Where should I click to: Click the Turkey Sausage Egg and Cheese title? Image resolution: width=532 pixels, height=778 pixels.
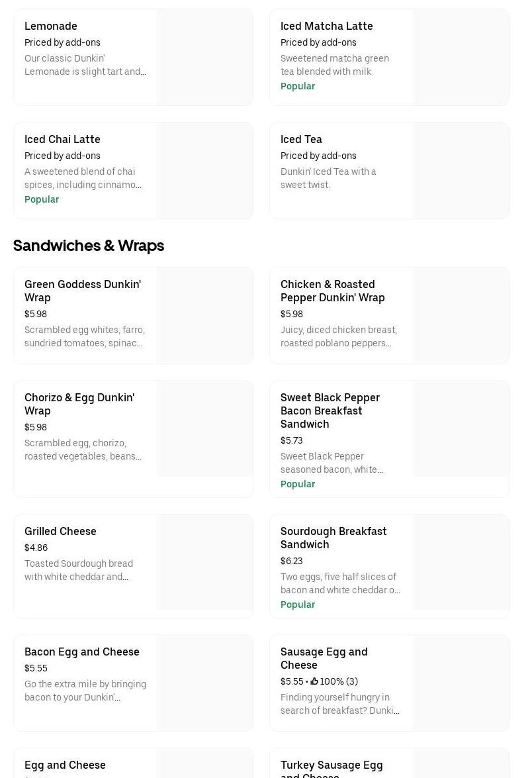coord(332,767)
